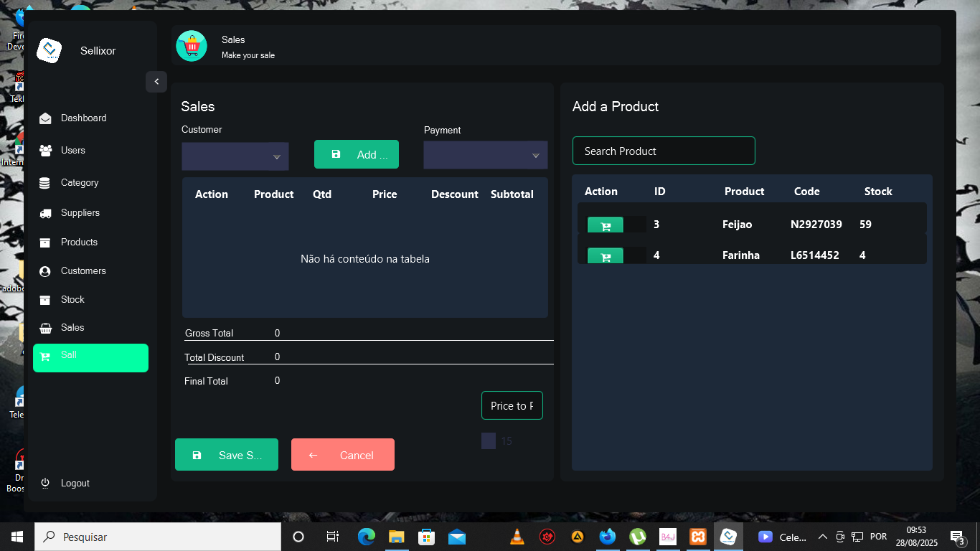Viewport: 980px width, 551px height.
Task: Click the Qtd column header
Action: pos(322,194)
